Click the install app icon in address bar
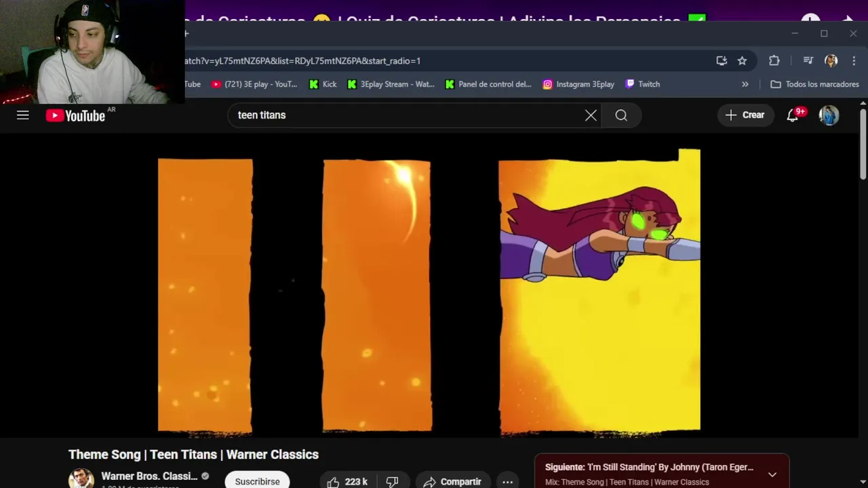Image resolution: width=868 pixels, height=488 pixels. tap(722, 61)
